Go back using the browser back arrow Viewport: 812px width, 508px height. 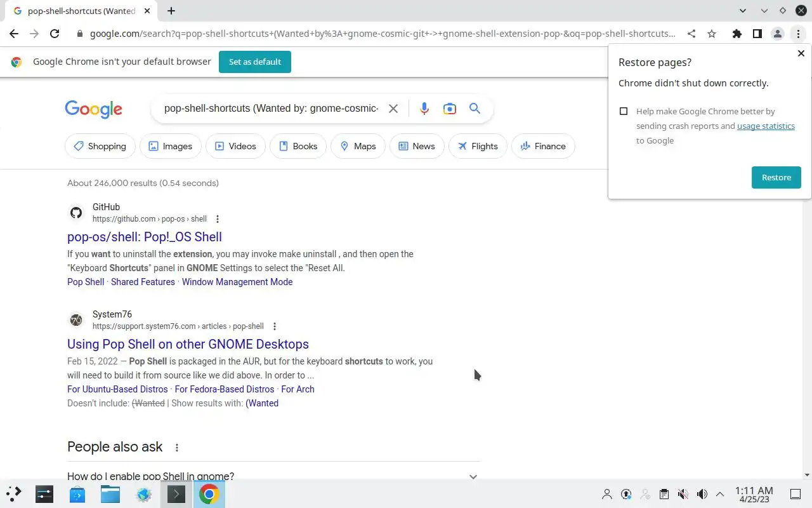(14, 34)
